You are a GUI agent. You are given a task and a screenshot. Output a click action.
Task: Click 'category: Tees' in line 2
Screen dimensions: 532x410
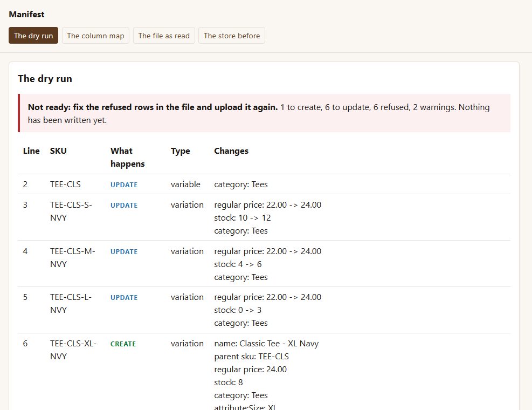[x=241, y=184]
